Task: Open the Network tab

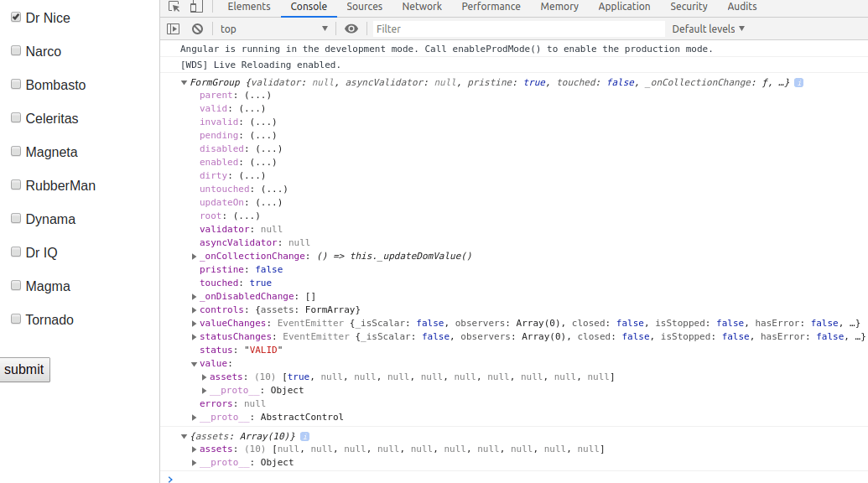Action: pos(421,7)
